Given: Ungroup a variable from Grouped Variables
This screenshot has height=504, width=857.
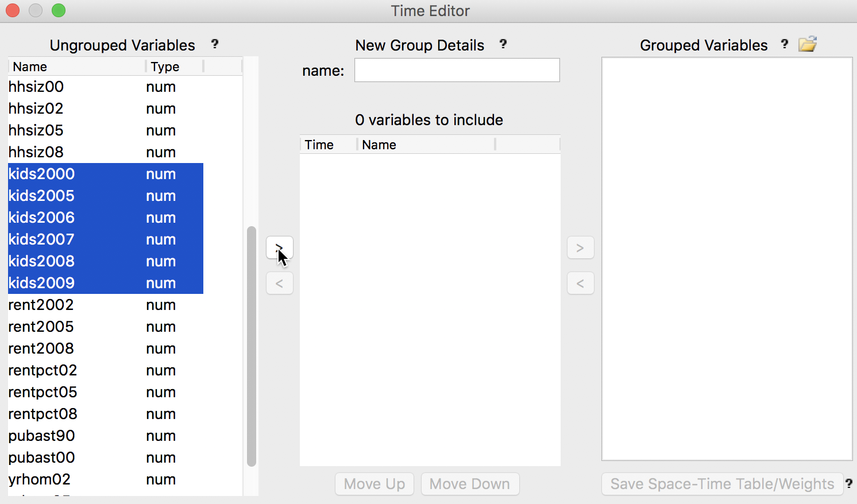Looking at the screenshot, I should coord(581,284).
